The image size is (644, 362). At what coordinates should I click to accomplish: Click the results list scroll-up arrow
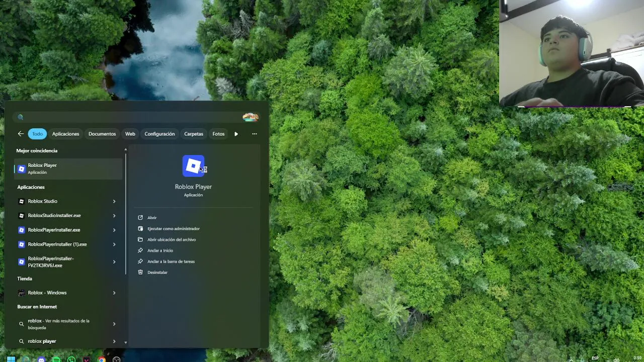coord(126,149)
